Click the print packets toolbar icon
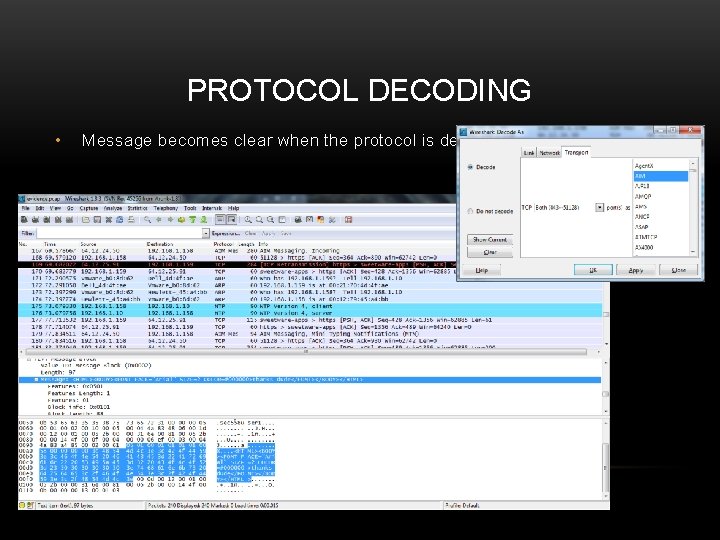Viewport: 720px width, 540px height. pyautogui.click(x=131, y=220)
